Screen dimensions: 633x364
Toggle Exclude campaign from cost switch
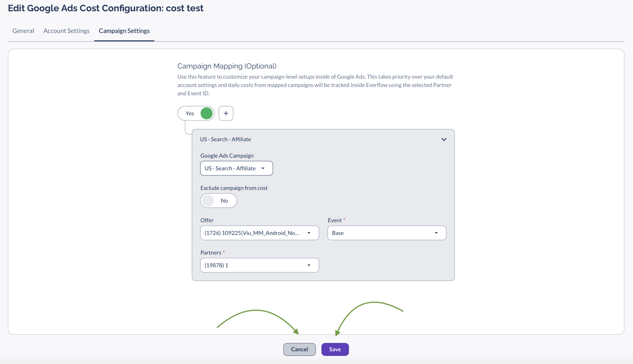(x=218, y=200)
